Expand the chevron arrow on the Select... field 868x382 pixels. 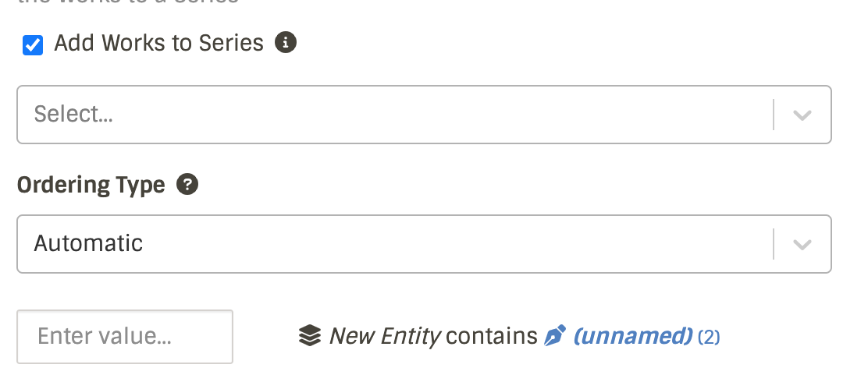802,115
